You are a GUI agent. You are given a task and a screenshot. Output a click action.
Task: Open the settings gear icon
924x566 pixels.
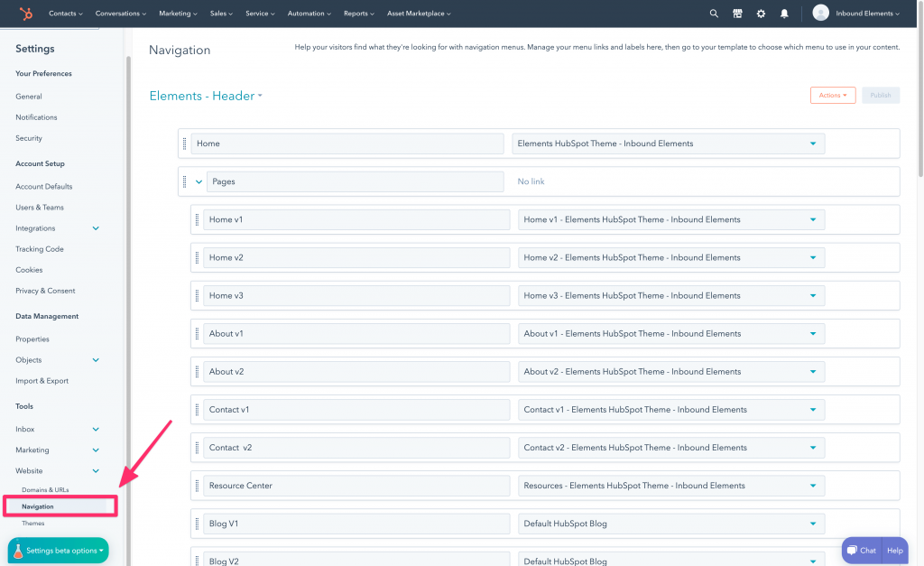[x=761, y=13]
